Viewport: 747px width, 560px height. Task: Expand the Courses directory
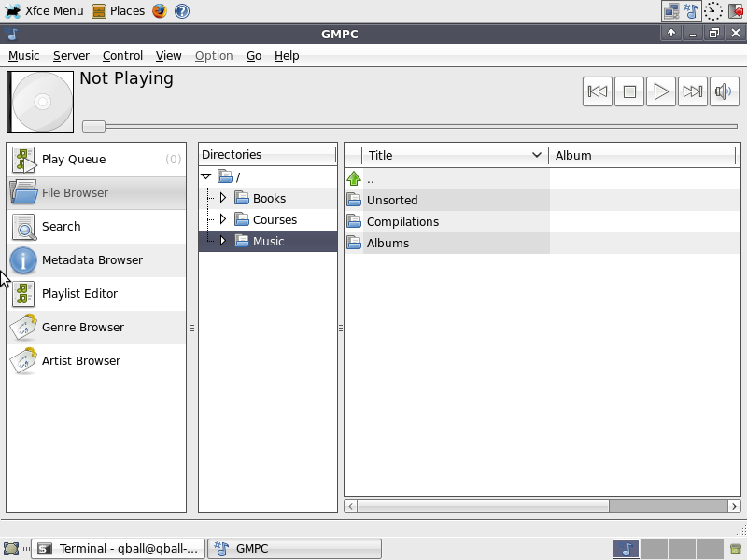coord(222,219)
